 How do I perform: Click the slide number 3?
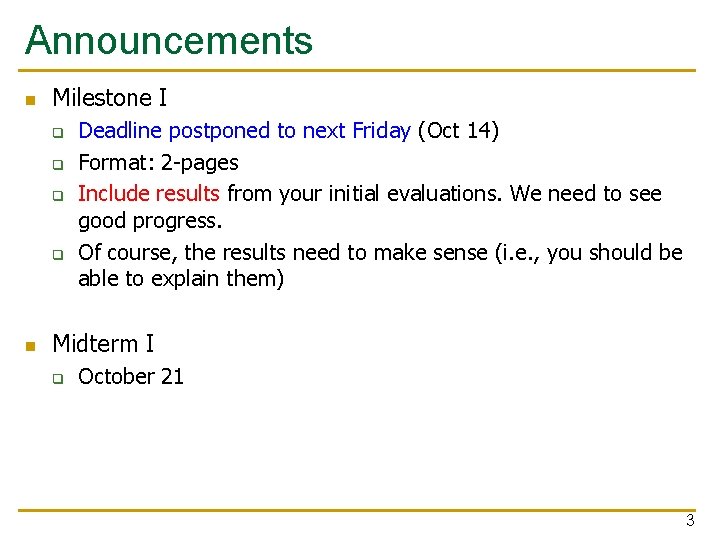click(690, 520)
